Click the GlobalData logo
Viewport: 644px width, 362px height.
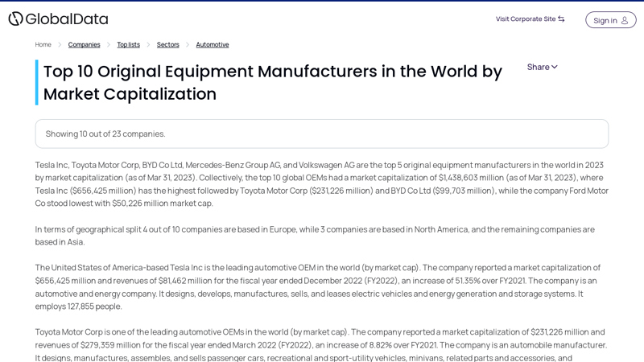pyautogui.click(x=58, y=19)
